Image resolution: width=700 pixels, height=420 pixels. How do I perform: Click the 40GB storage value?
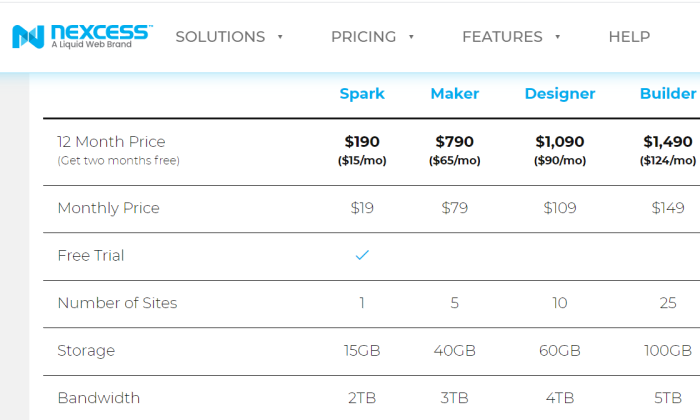tap(454, 351)
